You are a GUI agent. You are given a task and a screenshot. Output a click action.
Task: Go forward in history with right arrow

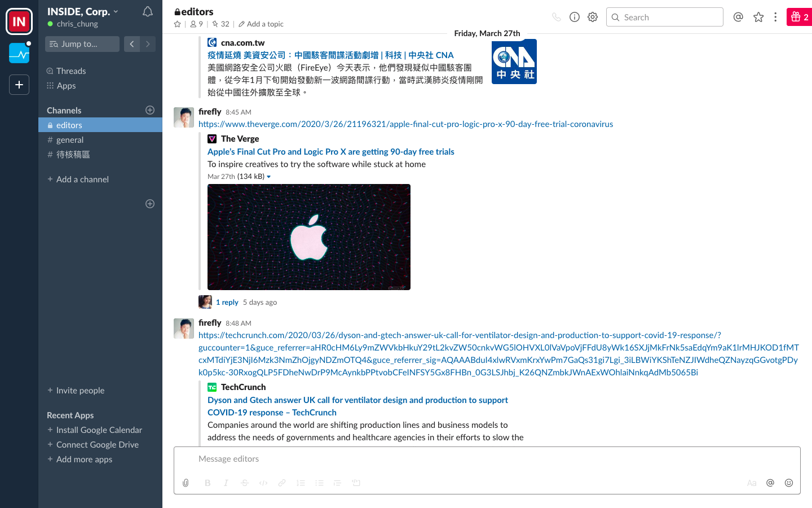pos(148,44)
